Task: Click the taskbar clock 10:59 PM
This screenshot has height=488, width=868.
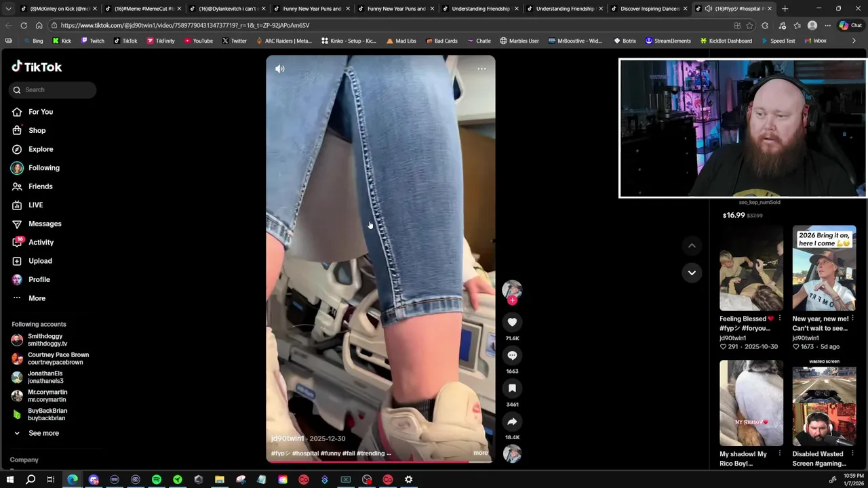Action: point(854,480)
